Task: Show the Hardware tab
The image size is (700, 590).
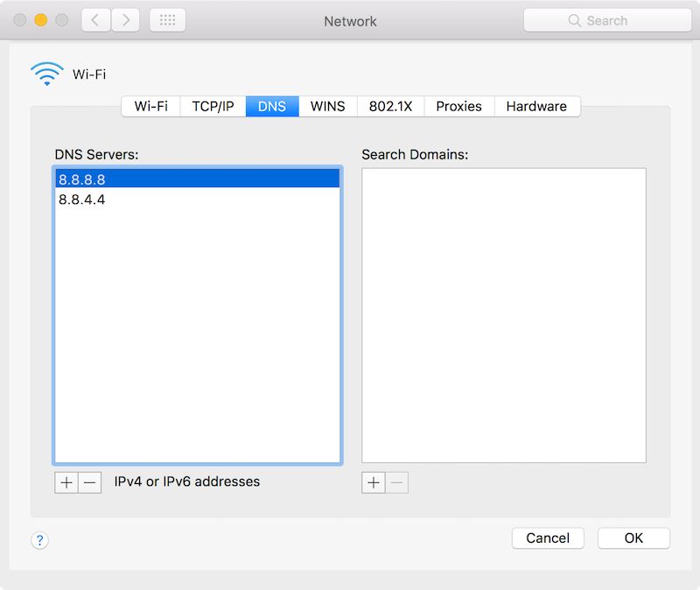Action: coord(536,106)
